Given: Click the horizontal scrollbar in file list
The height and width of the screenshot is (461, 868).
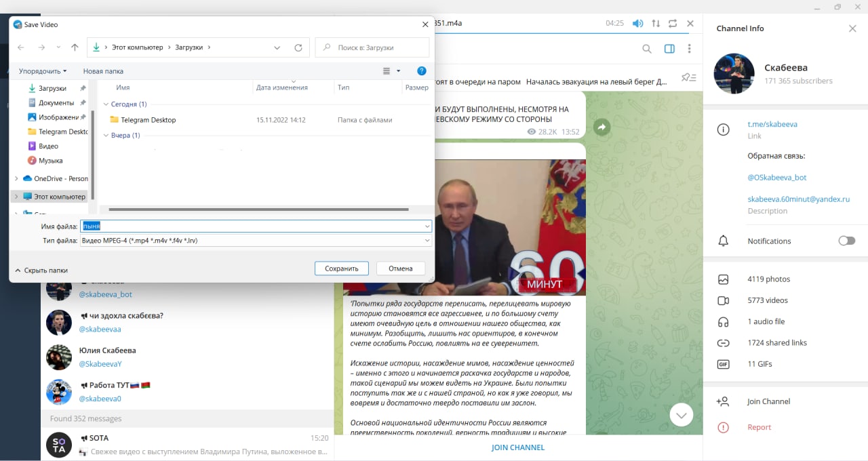Looking at the screenshot, I should 258,209.
